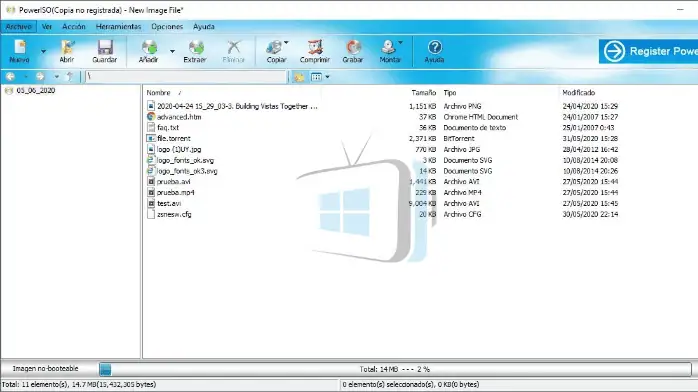Click the icon of file.torrent
Screen dimensions: 698x392
151,138
